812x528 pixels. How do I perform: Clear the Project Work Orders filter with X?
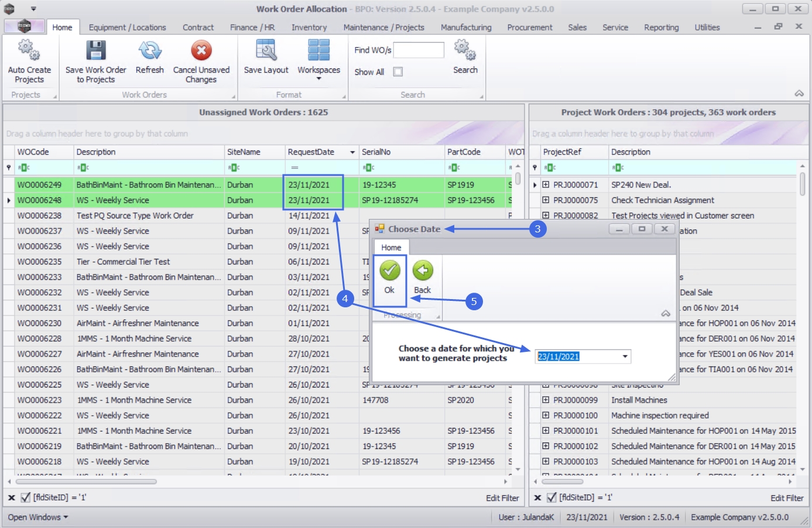point(537,498)
